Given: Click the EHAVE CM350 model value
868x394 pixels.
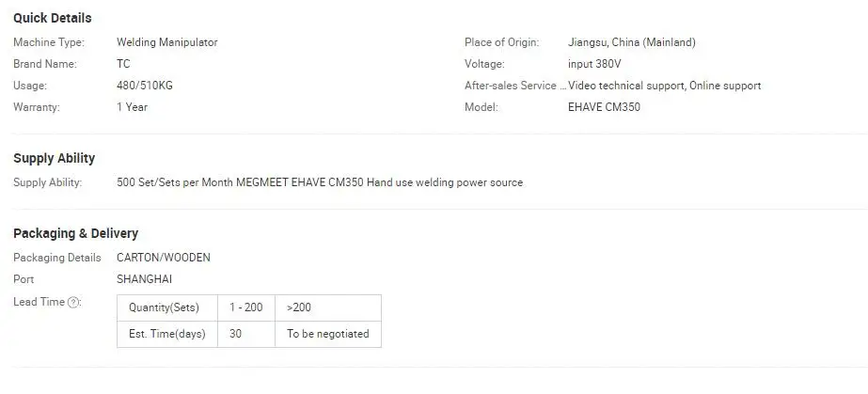Looking at the screenshot, I should (604, 107).
